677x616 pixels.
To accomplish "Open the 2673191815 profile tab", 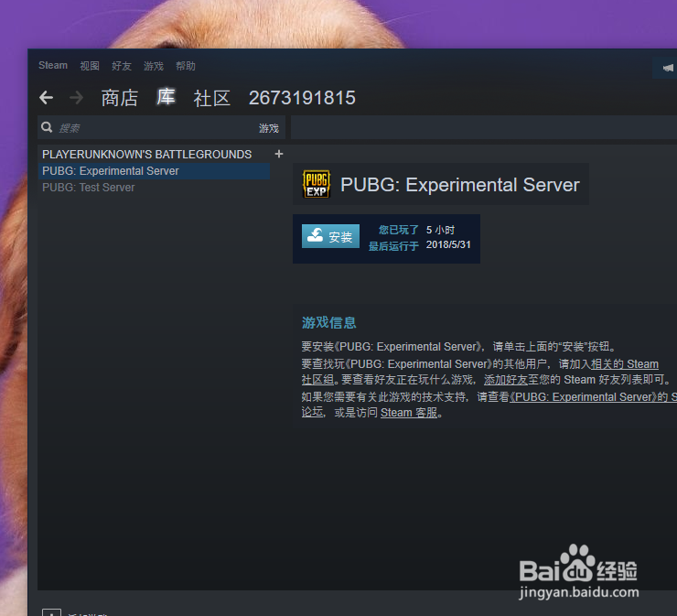I will pyautogui.click(x=302, y=98).
